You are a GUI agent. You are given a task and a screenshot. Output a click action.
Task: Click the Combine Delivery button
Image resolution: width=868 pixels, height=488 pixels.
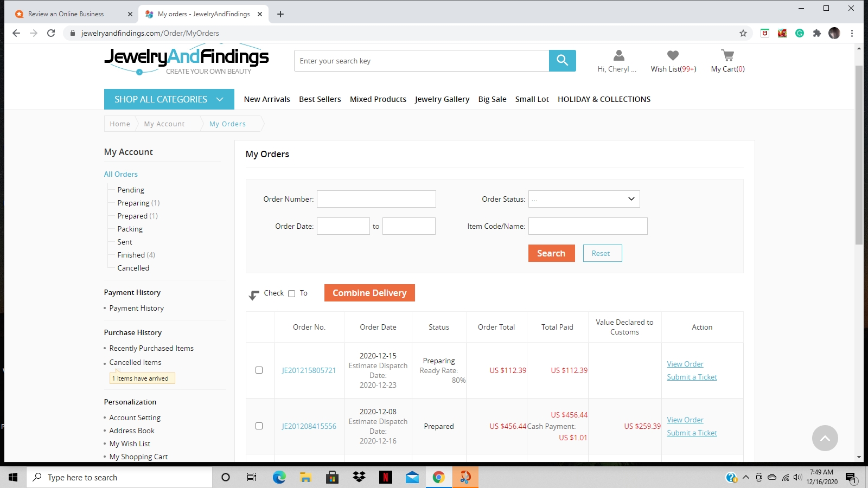point(369,293)
